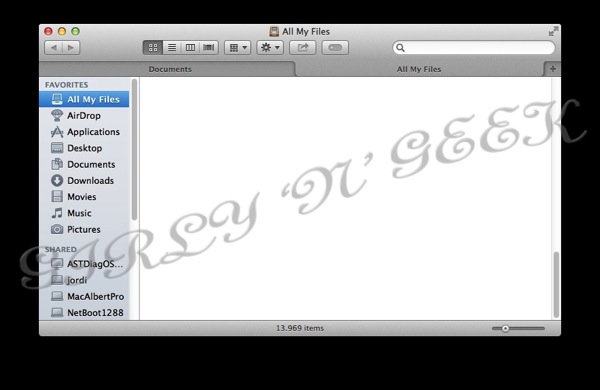Open Pictures folder in sidebar
Viewport: 600px width, 390px height.
84,229
